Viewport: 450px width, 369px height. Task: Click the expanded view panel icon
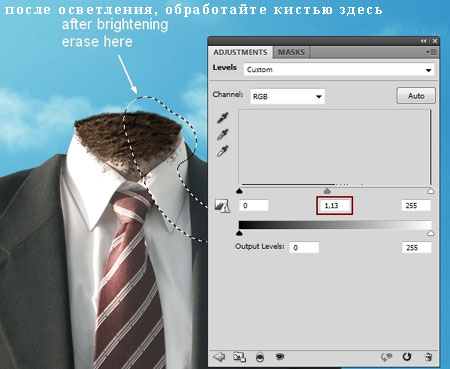coord(239,357)
